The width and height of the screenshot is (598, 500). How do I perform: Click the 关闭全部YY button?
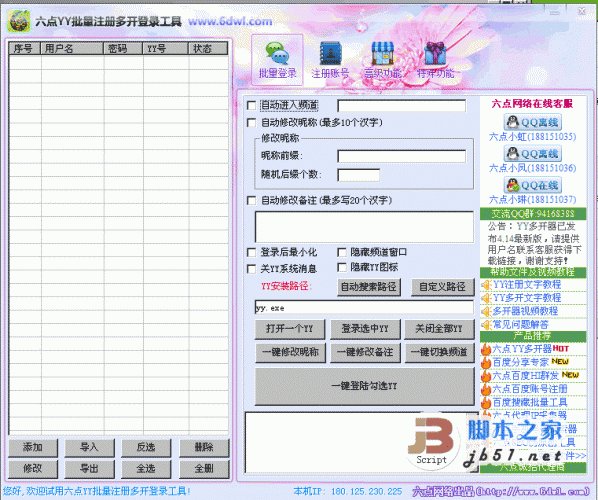[439, 329]
